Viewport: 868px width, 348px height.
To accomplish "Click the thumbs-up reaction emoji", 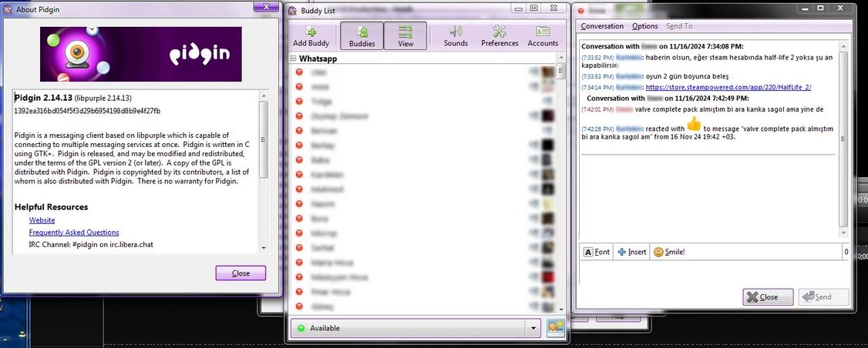I will (694, 123).
